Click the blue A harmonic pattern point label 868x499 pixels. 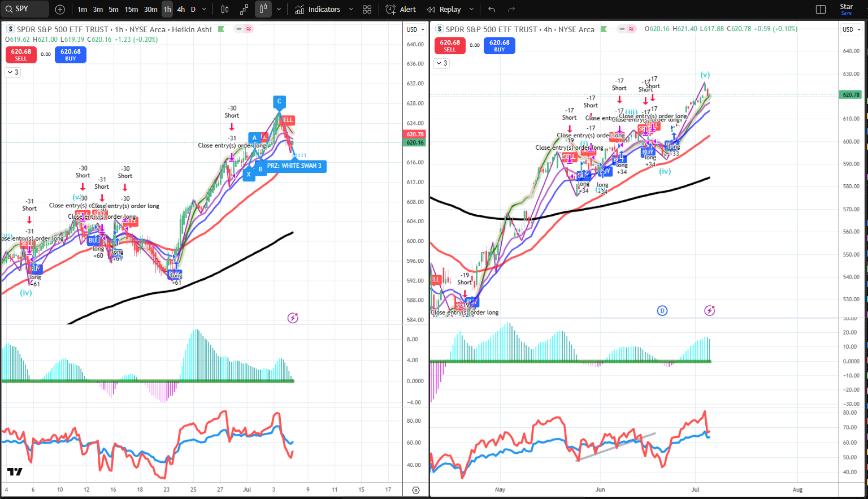254,138
